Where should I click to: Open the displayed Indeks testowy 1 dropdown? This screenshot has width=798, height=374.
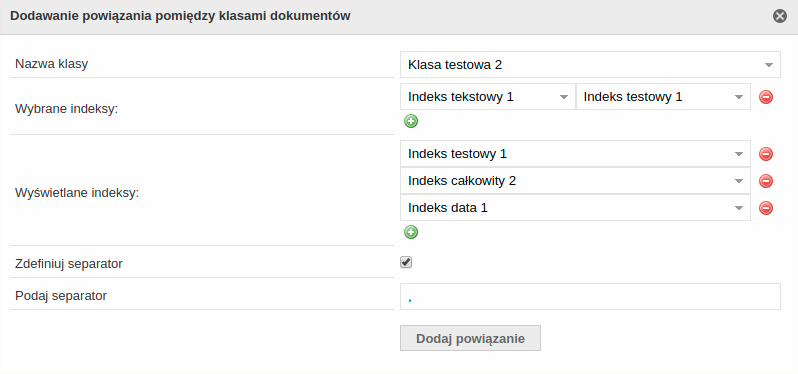pos(575,154)
